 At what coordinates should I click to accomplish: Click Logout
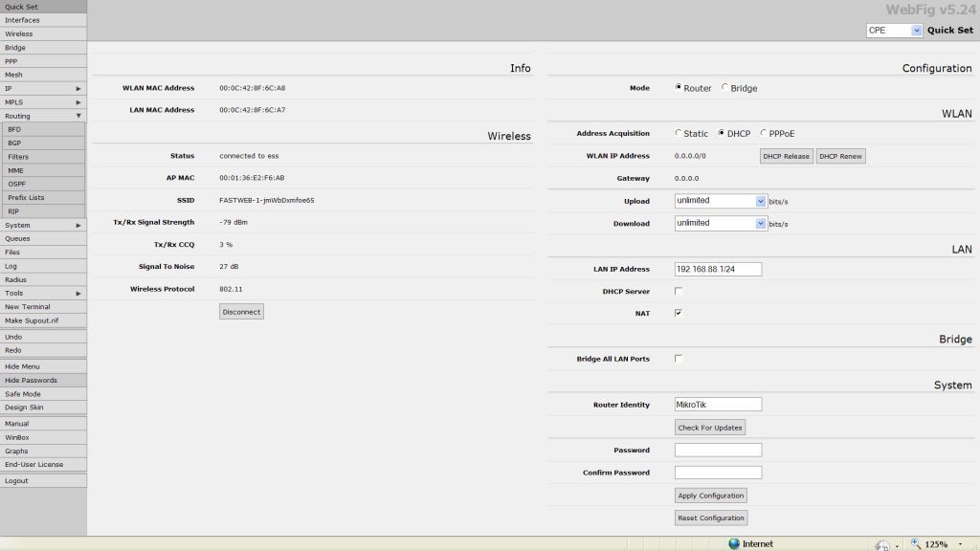pyautogui.click(x=43, y=481)
